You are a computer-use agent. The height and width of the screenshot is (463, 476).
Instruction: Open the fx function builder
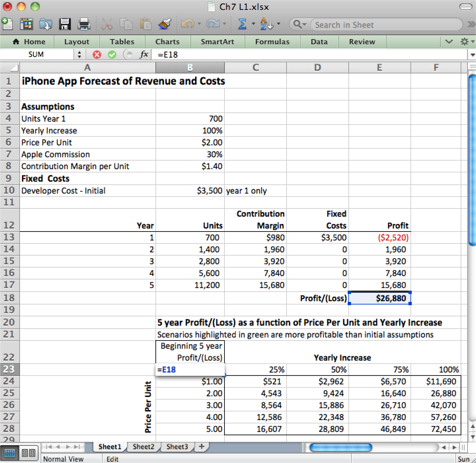pos(144,54)
